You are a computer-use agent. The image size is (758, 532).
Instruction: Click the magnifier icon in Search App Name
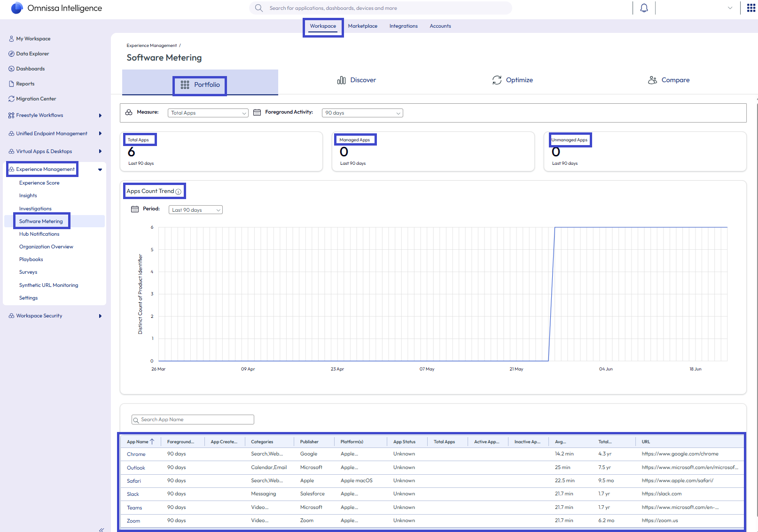pyautogui.click(x=136, y=420)
